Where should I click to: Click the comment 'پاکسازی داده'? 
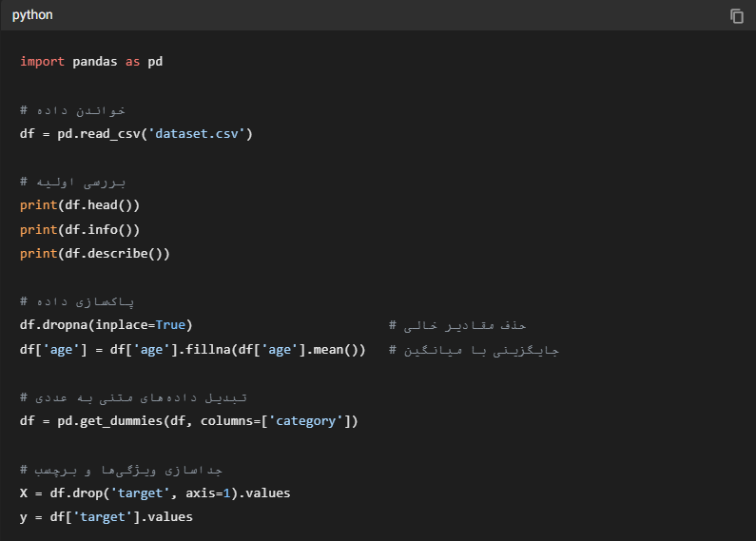(77, 301)
